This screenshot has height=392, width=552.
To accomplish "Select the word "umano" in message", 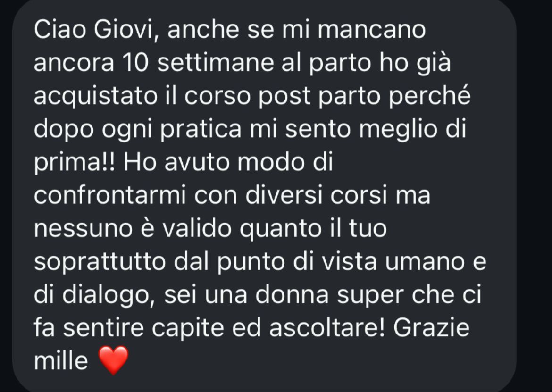I will click(x=425, y=262).
